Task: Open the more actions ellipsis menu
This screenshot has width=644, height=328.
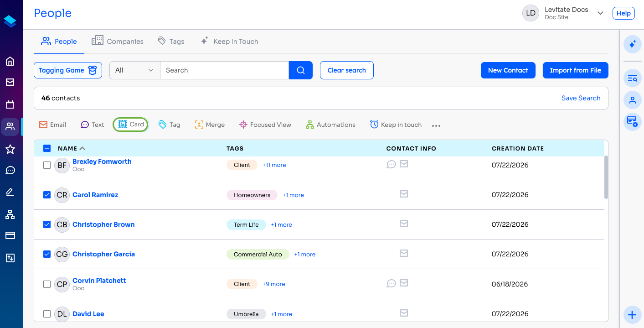Action: point(436,125)
